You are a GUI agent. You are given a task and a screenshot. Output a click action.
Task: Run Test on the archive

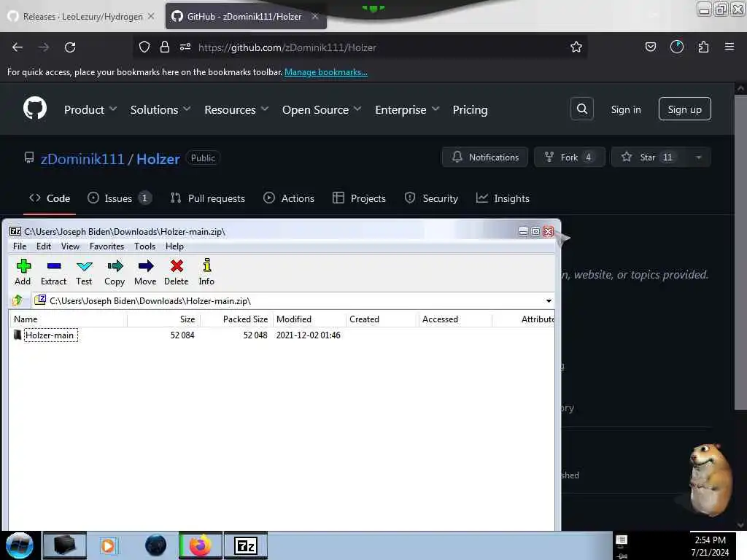[84, 272]
